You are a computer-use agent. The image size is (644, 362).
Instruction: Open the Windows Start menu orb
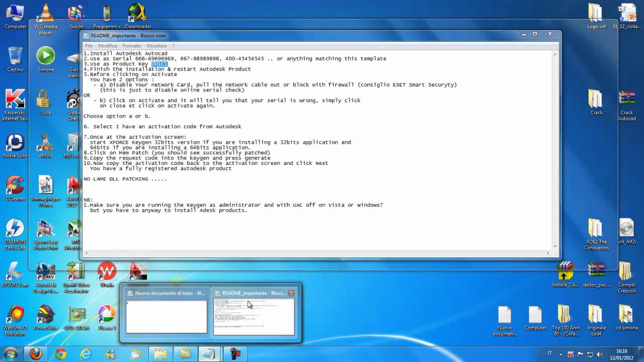(11, 354)
